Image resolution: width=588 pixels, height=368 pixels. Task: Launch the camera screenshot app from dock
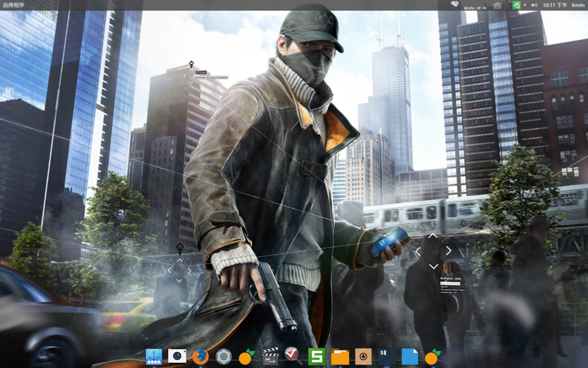pos(177,356)
